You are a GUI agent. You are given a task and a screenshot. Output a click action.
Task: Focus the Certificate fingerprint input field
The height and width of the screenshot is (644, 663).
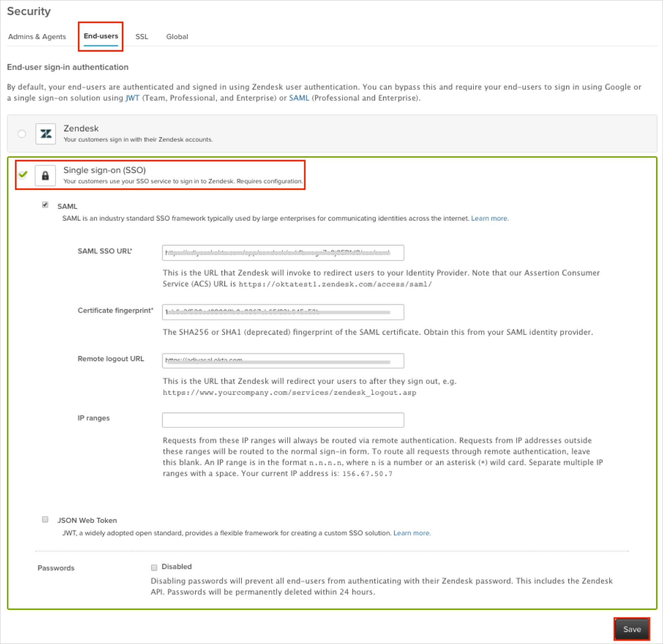(x=283, y=312)
